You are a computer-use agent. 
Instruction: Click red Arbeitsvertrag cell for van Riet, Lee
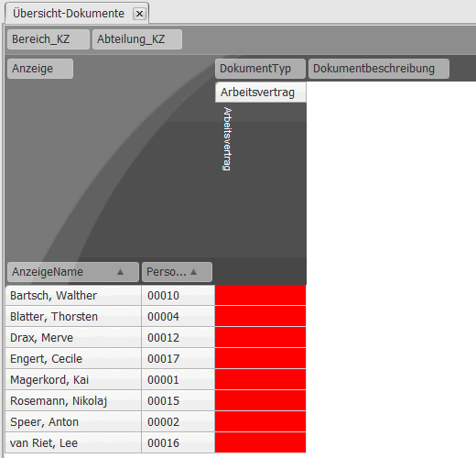coord(260,442)
